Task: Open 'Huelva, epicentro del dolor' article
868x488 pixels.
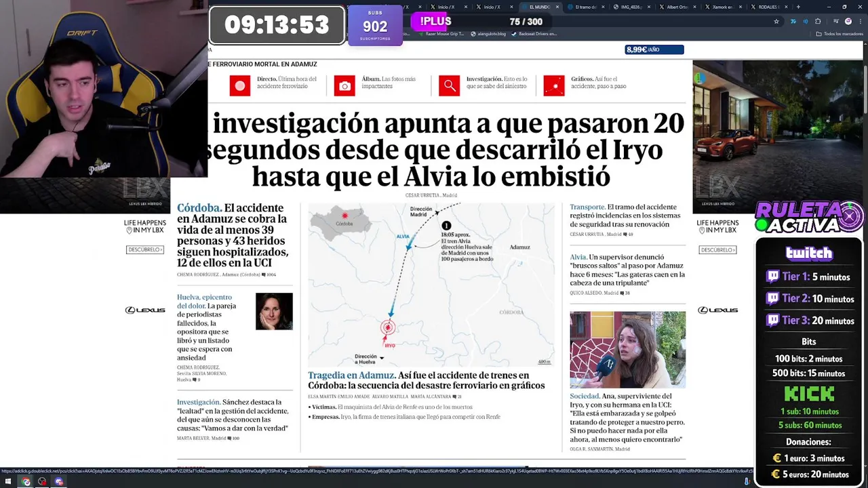Action: [205, 327]
